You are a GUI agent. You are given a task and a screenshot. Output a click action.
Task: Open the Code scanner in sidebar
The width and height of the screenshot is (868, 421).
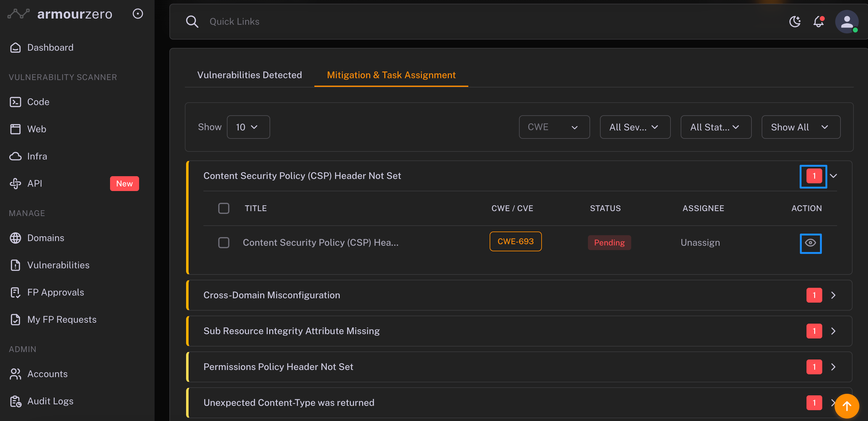click(x=38, y=102)
